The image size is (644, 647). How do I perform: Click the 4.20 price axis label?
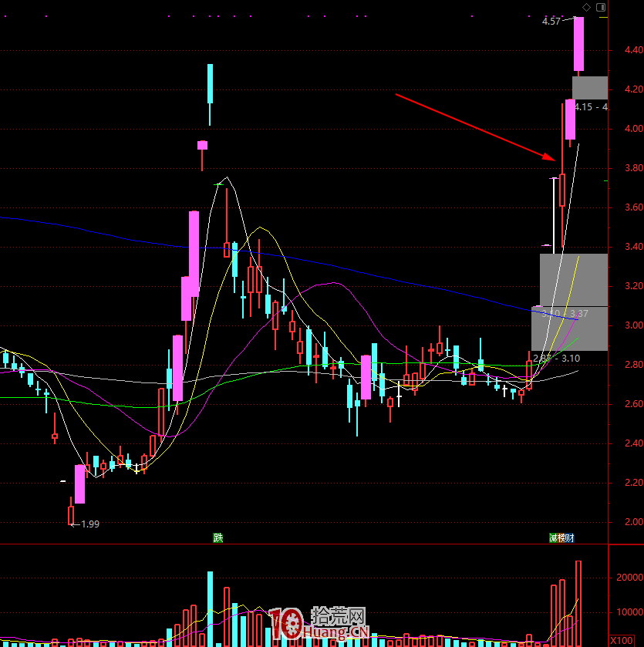click(x=634, y=89)
